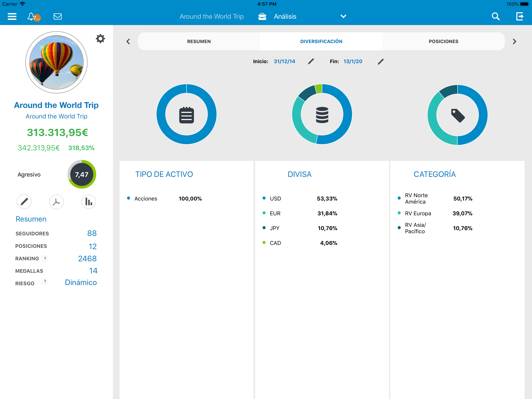Show help for Ranking

[x=45, y=259]
